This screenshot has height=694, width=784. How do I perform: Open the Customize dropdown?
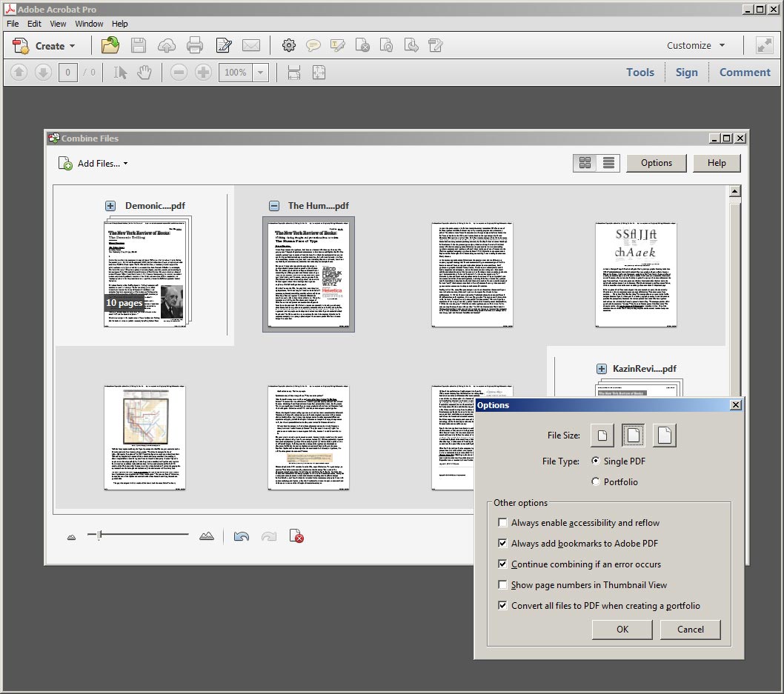click(x=696, y=45)
